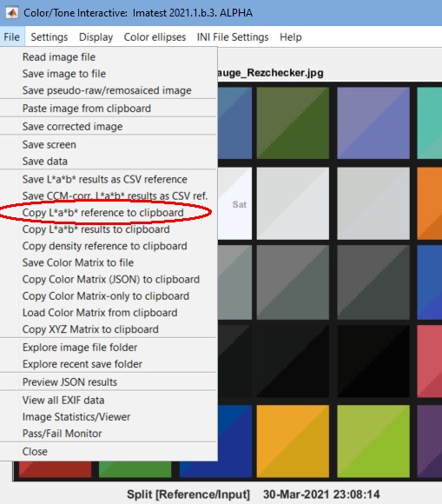Select Paste image from clipboard
This screenshot has height=504, width=442.
tap(109, 109)
